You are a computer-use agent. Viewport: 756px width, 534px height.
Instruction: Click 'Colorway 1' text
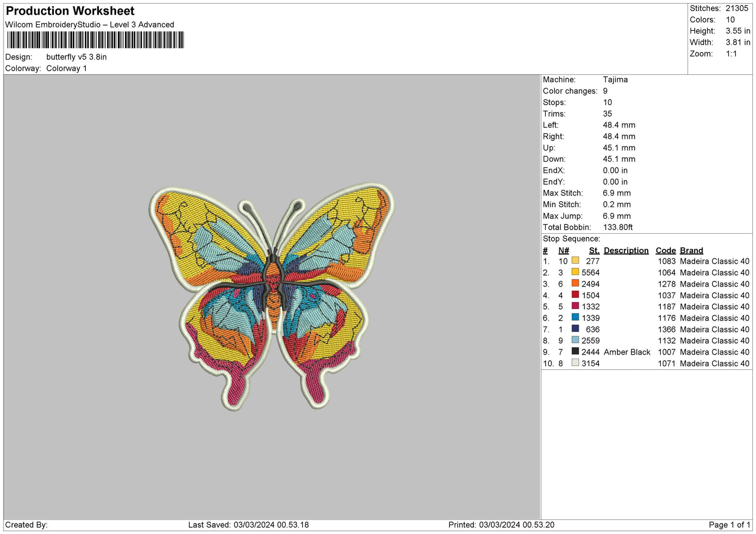tap(66, 69)
